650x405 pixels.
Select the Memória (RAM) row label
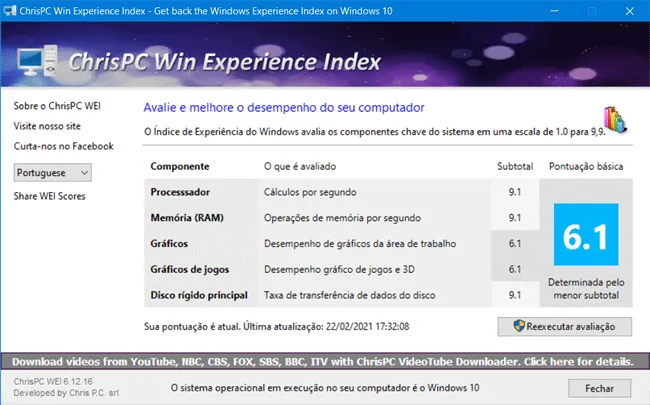pyautogui.click(x=187, y=218)
